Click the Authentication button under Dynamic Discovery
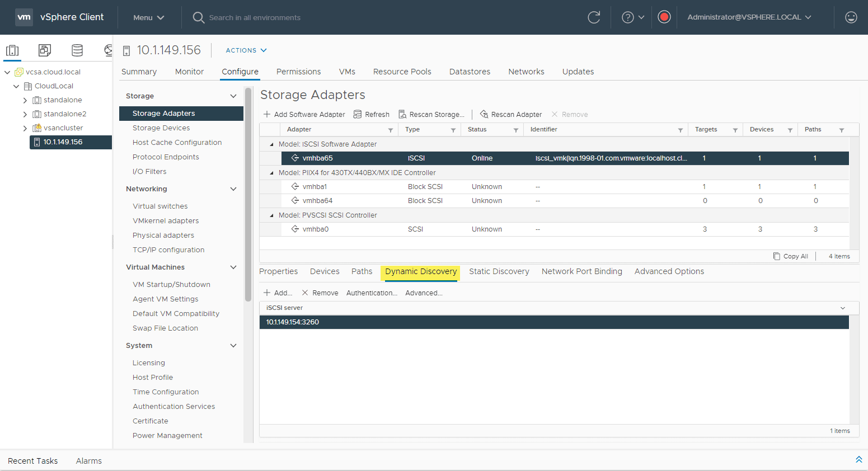868x471 pixels. pyautogui.click(x=371, y=293)
